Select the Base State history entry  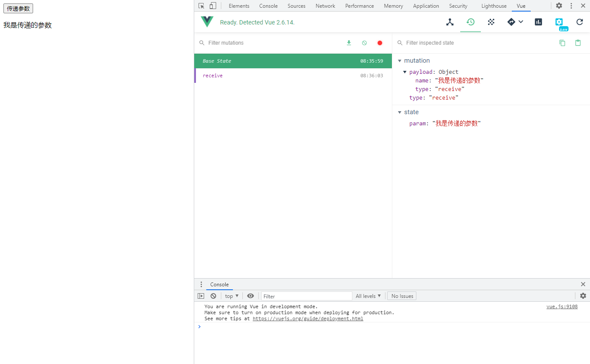pyautogui.click(x=293, y=61)
